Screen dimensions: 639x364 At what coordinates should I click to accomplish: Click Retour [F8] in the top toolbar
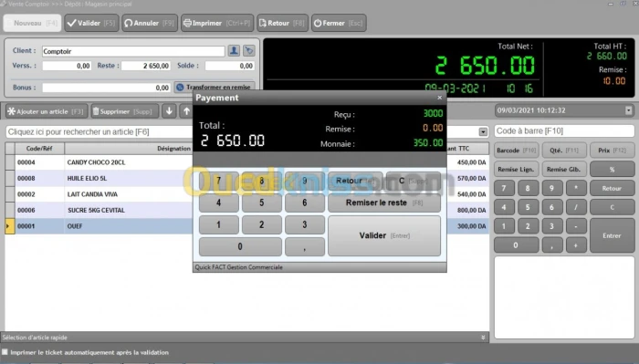282,23
